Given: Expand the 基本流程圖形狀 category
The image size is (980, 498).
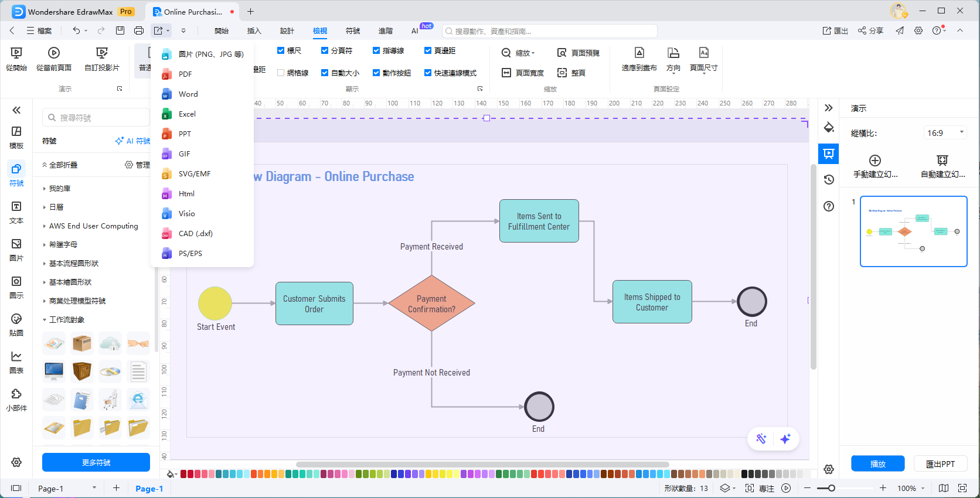Looking at the screenshot, I should coord(74,264).
